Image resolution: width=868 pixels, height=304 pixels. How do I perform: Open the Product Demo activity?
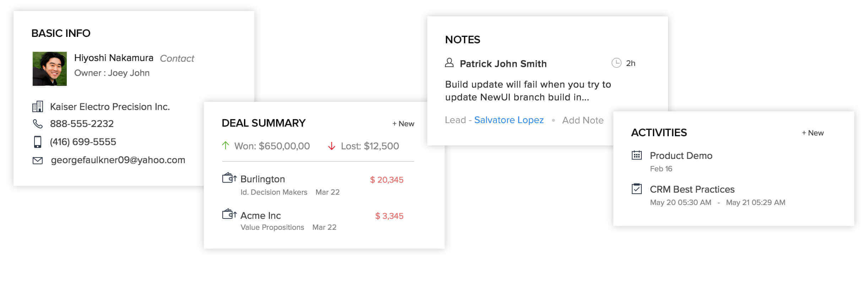pyautogui.click(x=681, y=156)
